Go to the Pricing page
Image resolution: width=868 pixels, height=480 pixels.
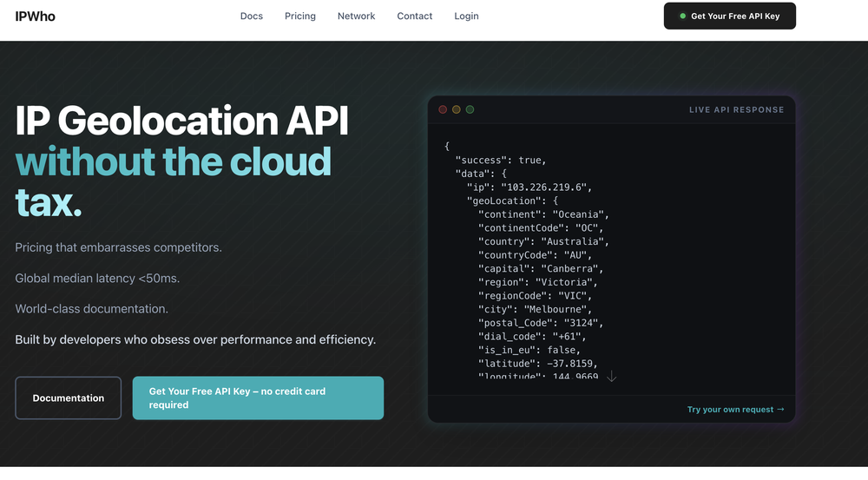(x=300, y=16)
